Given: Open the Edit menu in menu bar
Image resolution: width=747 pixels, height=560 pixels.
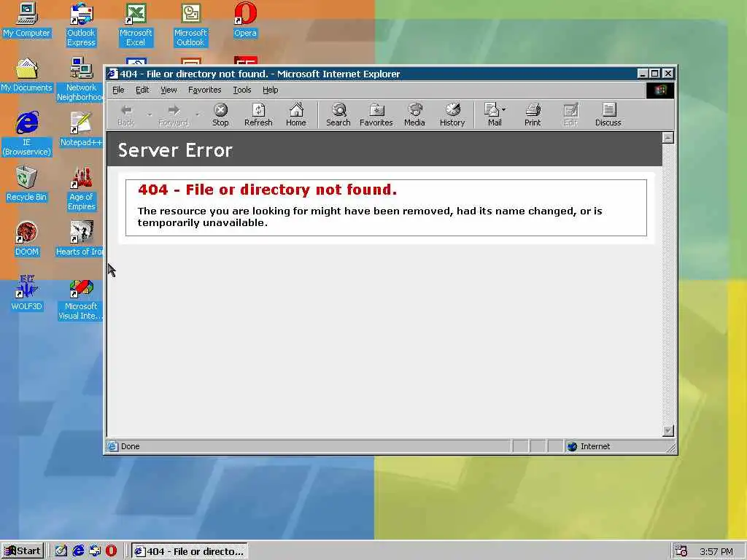Looking at the screenshot, I should [x=142, y=90].
